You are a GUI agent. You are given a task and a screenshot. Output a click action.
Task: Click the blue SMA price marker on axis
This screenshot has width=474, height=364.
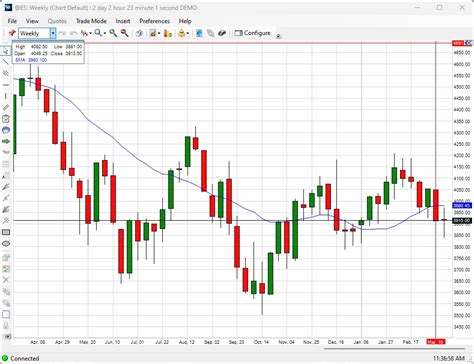(x=462, y=206)
